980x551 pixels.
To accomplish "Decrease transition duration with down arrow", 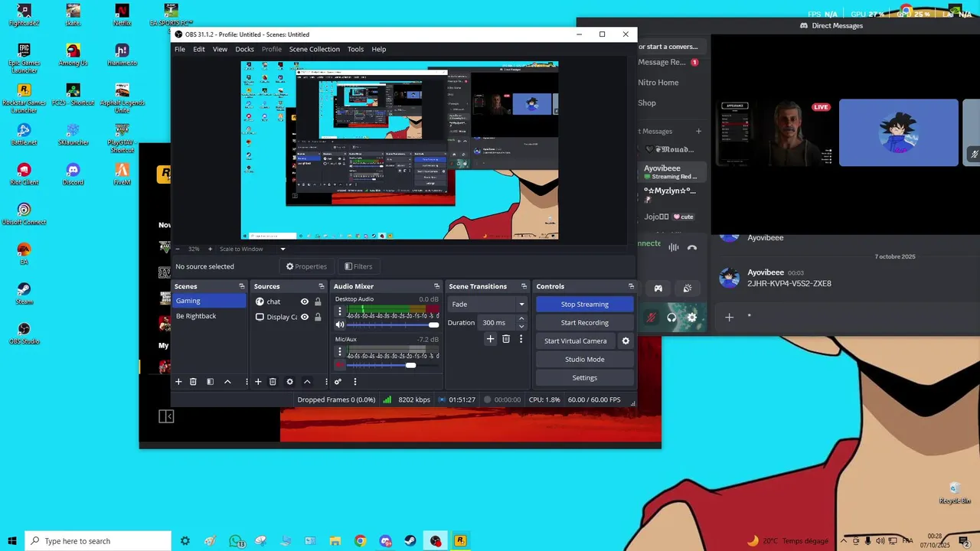I will click(x=521, y=327).
